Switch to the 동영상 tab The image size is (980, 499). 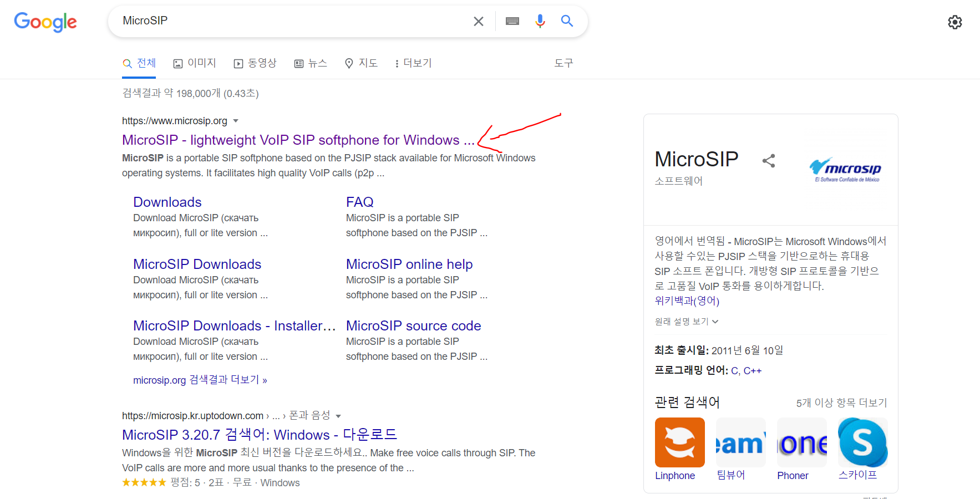[255, 63]
